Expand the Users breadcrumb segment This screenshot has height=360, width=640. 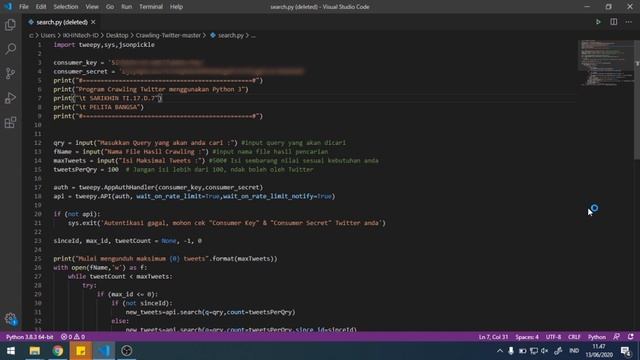[x=48, y=36]
